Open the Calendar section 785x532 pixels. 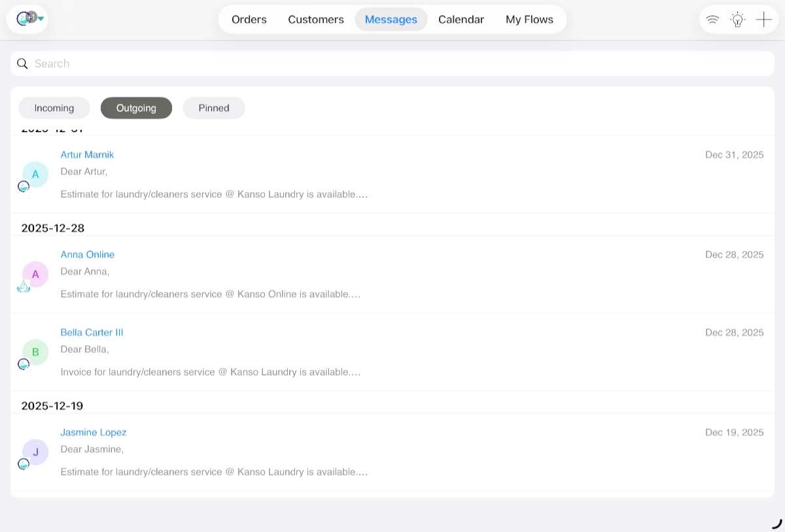click(461, 20)
